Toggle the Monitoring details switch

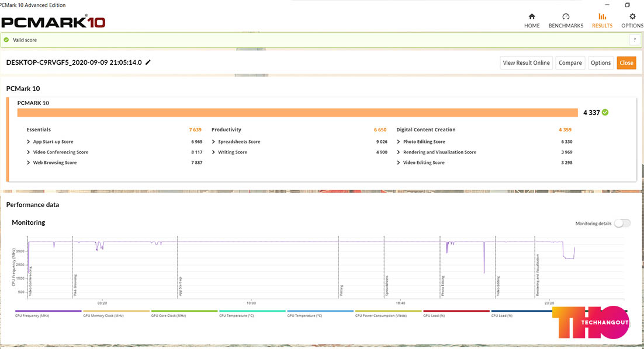[x=622, y=223]
